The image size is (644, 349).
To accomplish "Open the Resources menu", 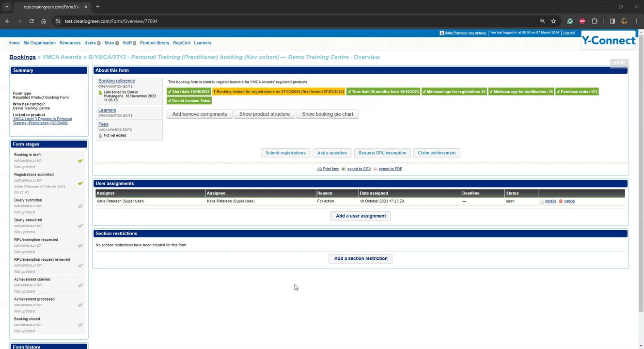I will (70, 43).
